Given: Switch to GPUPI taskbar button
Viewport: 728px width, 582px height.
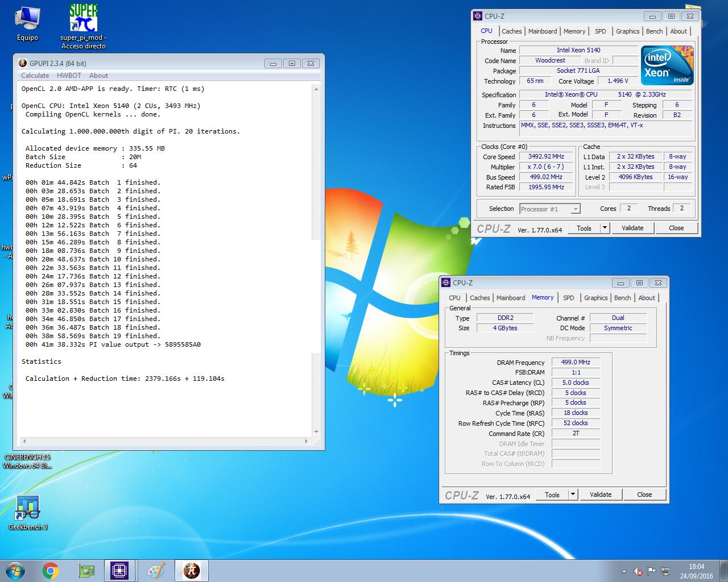Looking at the screenshot, I should pyautogui.click(x=192, y=571).
